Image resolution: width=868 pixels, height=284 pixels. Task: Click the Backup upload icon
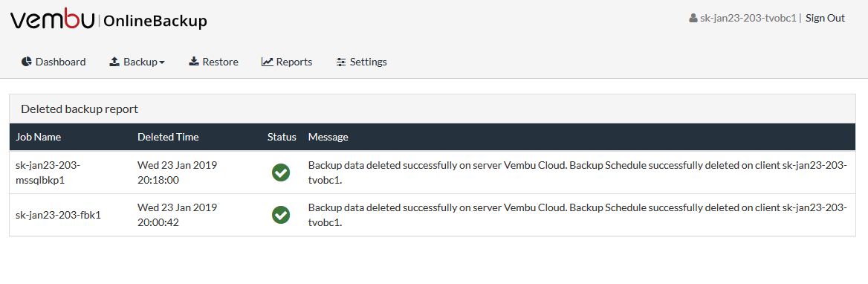coord(114,62)
